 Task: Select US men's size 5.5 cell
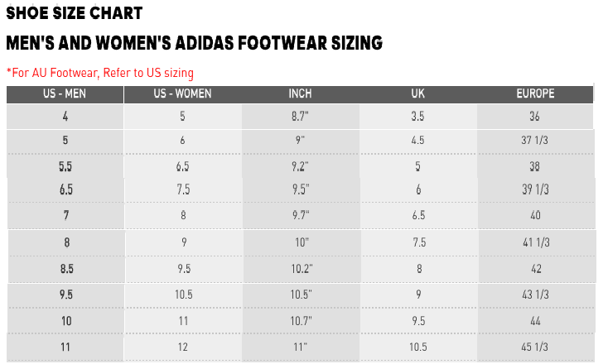[x=65, y=166]
